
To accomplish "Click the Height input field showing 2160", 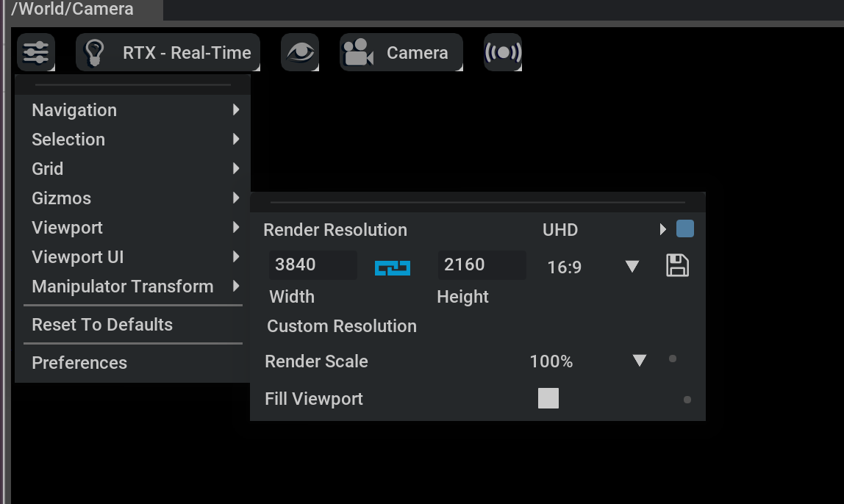I will click(x=481, y=264).
